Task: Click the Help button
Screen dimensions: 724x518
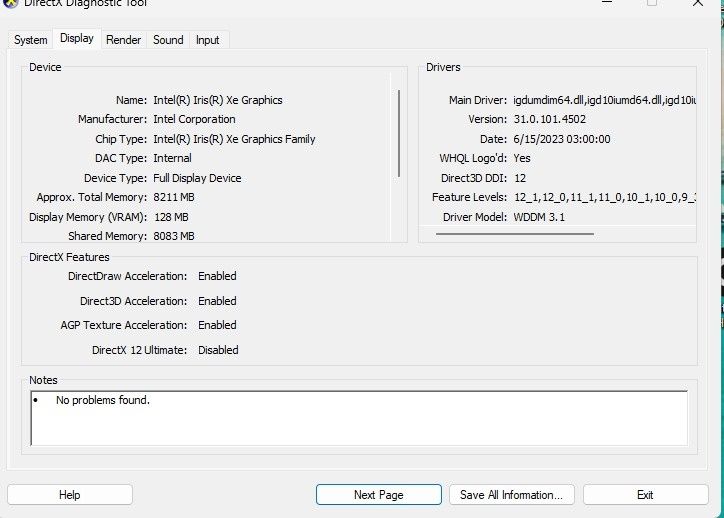Action: coord(70,494)
